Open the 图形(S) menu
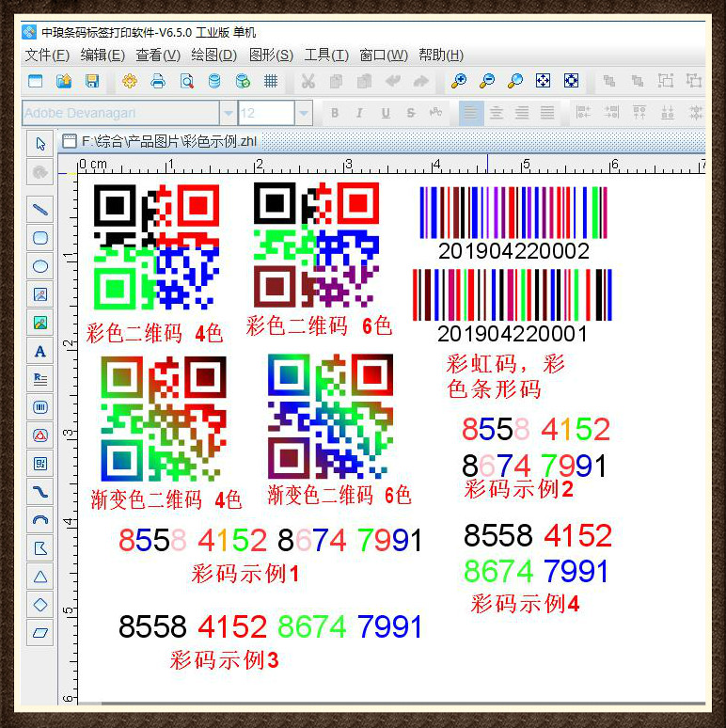Screen dimensions: 726x728 [x=271, y=55]
